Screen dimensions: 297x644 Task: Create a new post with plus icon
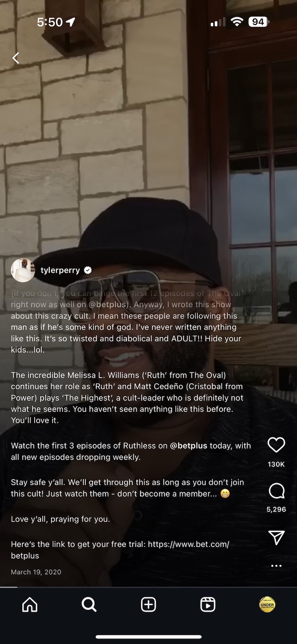click(x=148, y=605)
